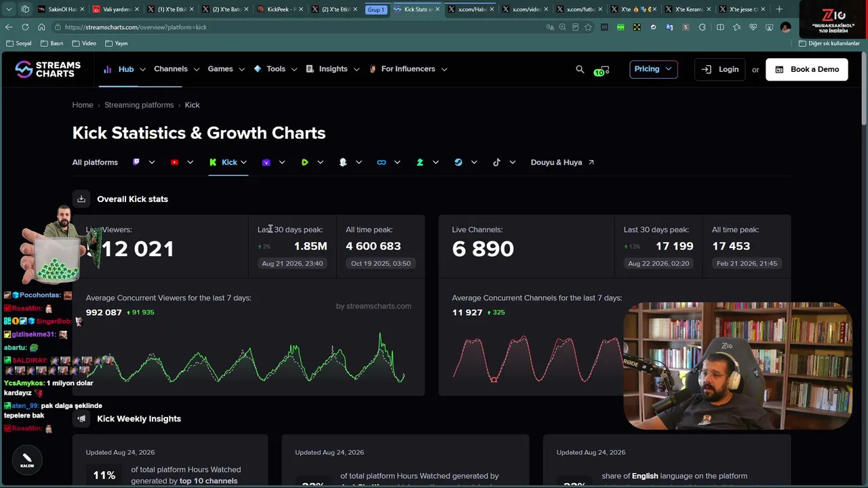The image size is (868, 488).
Task: Click the 4 600 683 all time peak value
Action: 374,246
